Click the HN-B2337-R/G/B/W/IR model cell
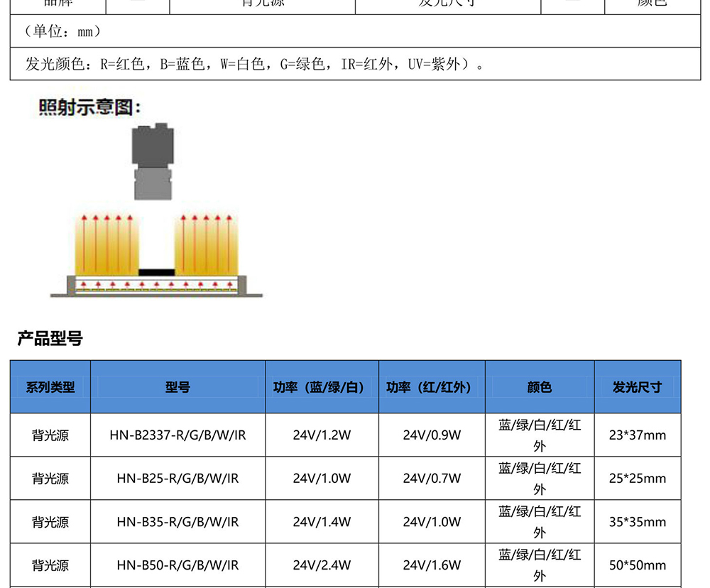 tap(177, 435)
